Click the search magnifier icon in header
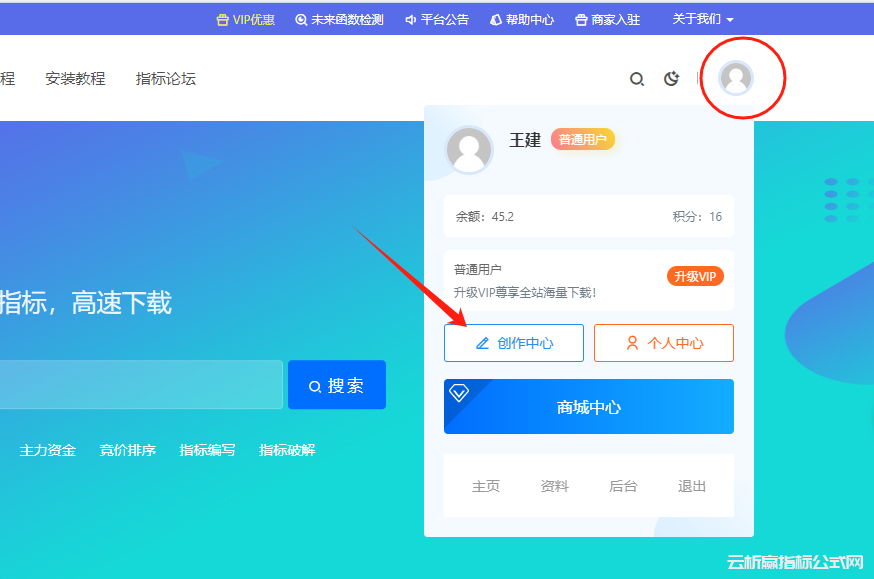This screenshot has height=579, width=874. coord(637,79)
